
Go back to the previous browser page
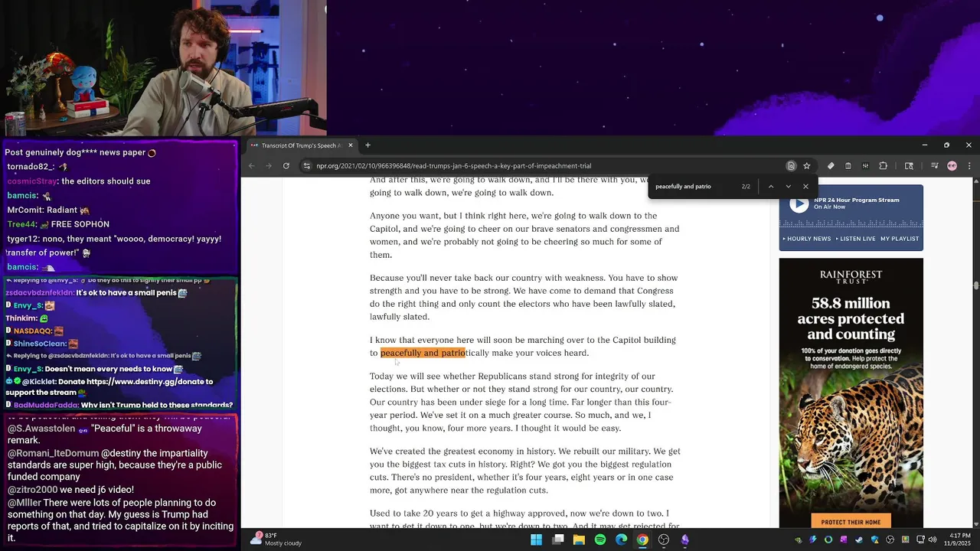pos(252,165)
